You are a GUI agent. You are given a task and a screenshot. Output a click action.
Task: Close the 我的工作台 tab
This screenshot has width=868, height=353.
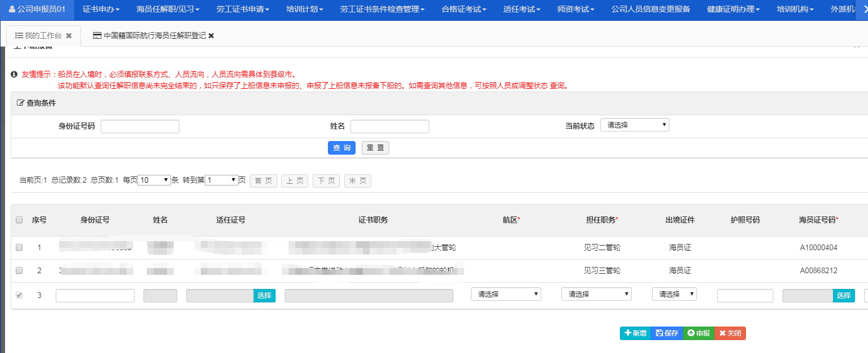pos(69,36)
